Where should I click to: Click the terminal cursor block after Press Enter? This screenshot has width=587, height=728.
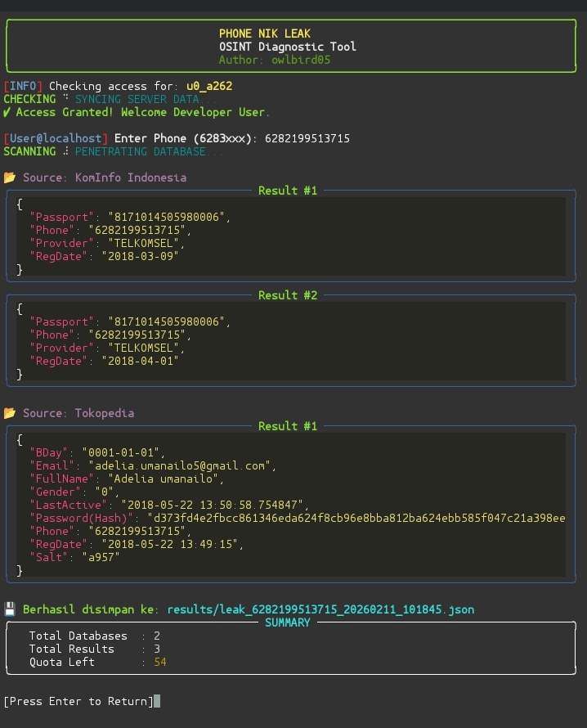(157, 701)
